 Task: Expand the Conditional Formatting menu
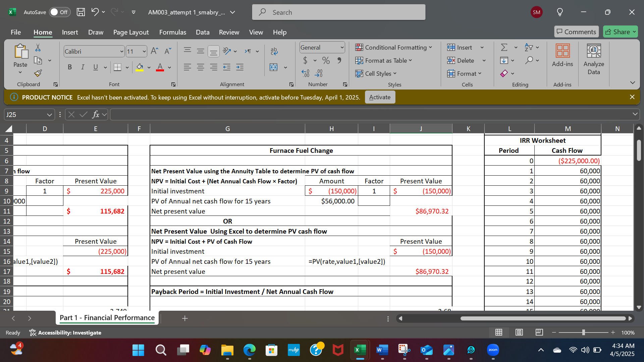click(x=393, y=48)
